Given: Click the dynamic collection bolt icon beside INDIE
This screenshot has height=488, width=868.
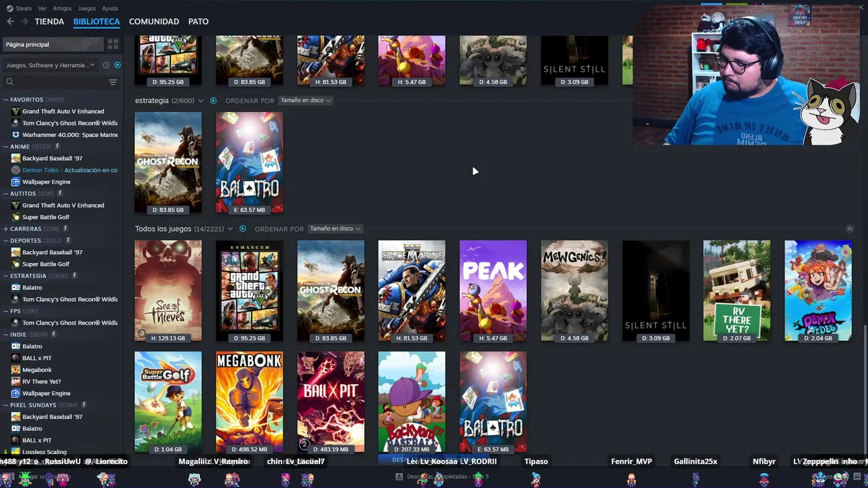Looking at the screenshot, I should tap(54, 334).
